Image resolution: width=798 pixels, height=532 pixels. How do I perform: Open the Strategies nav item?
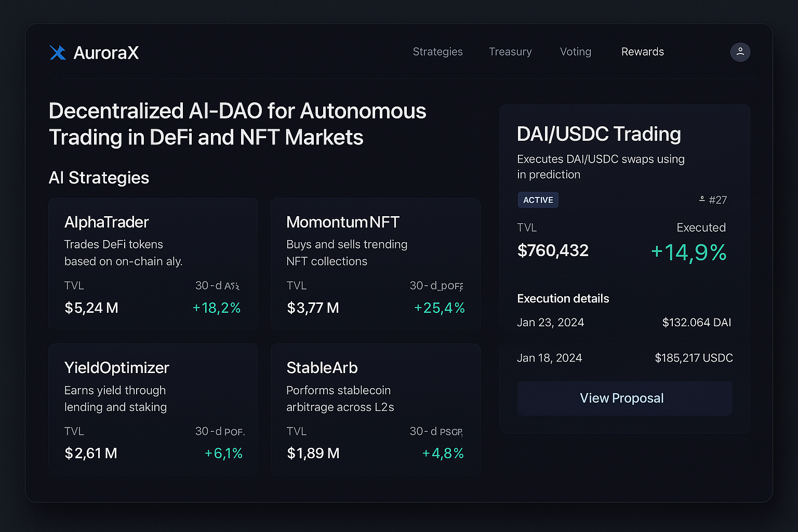pos(437,52)
